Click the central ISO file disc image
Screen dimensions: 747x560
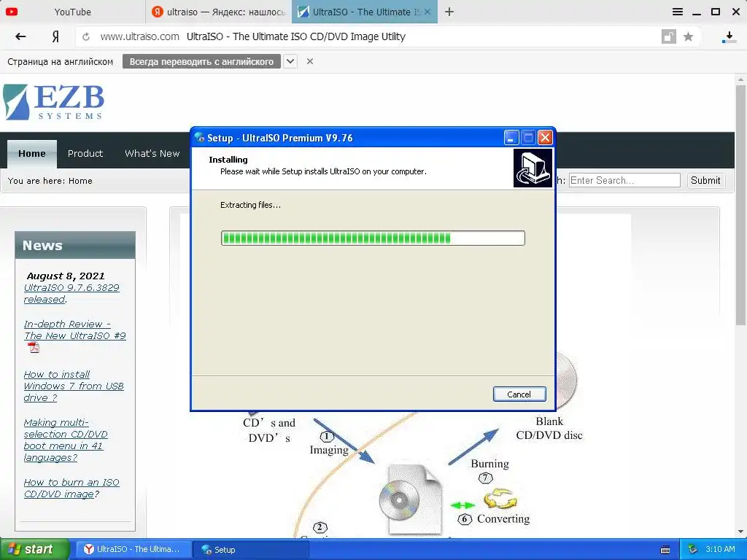coord(411,499)
